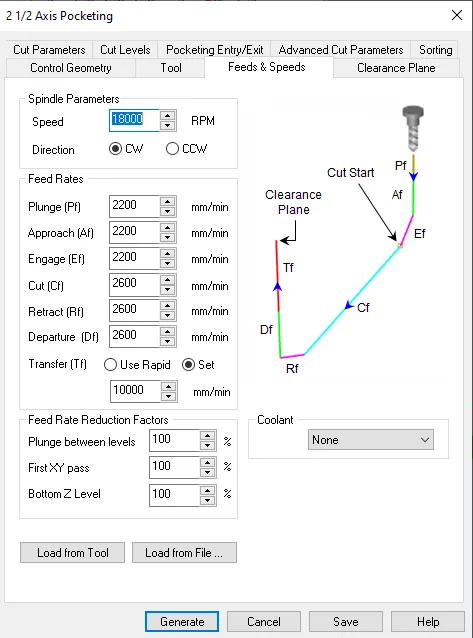Open the Cut Levels tab
Viewport: 473px width, 638px height.
125,50
